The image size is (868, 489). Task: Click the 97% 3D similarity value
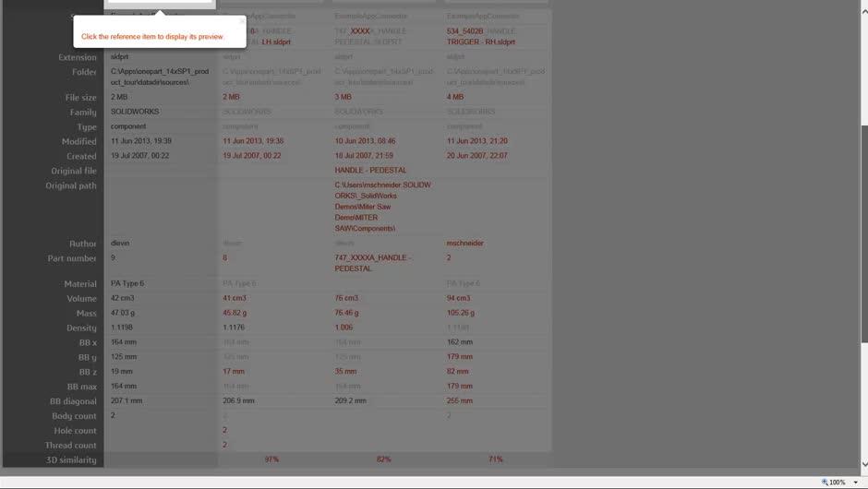click(271, 459)
